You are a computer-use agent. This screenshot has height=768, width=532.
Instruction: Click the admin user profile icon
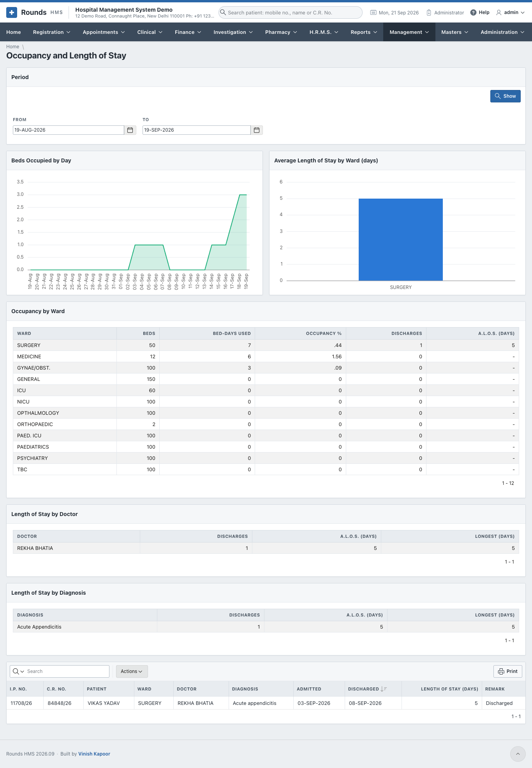(x=499, y=12)
